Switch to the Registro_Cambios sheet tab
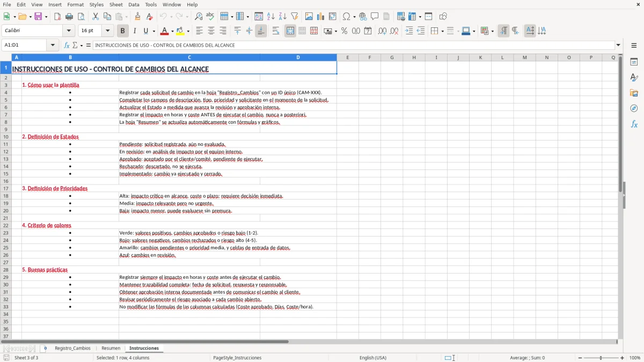The height and width of the screenshot is (362, 644). [72, 348]
